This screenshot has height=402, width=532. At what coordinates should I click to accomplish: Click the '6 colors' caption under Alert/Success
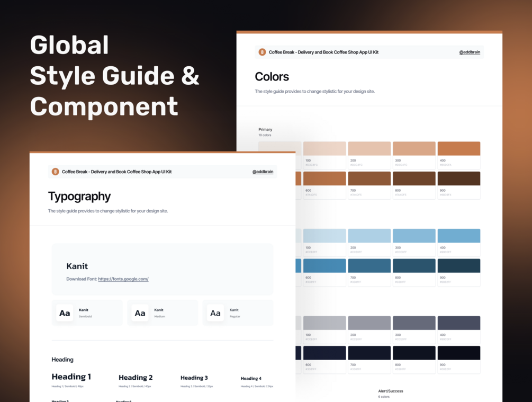(x=384, y=397)
